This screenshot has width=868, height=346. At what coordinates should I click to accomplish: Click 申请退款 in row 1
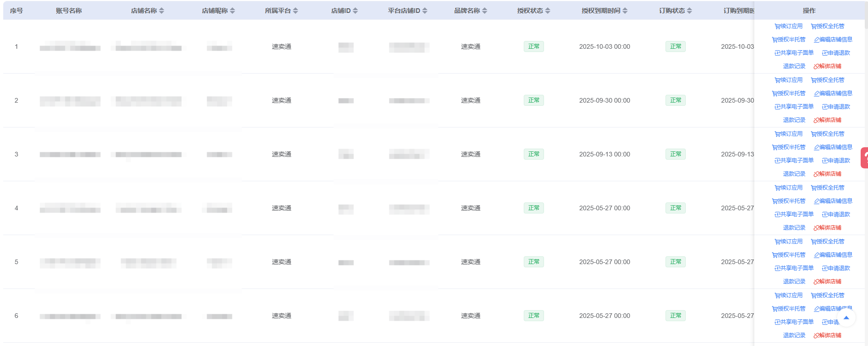[836, 53]
